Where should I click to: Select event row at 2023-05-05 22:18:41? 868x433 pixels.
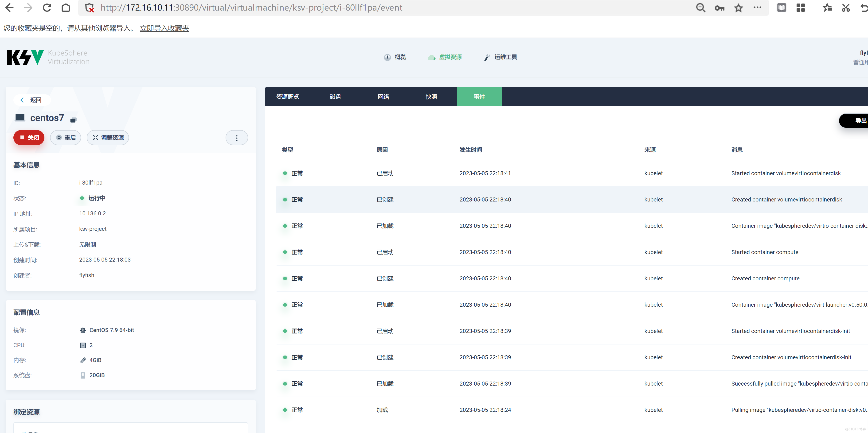pyautogui.click(x=572, y=173)
